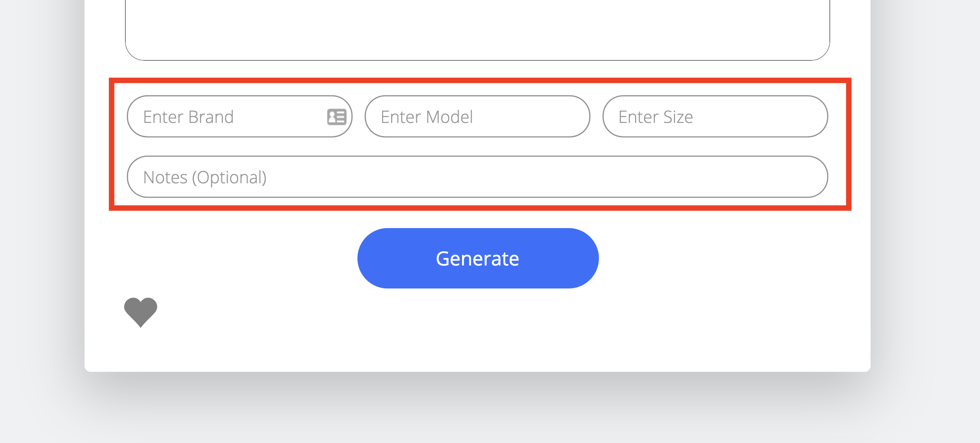Place cursor on the "Enter Size" placeholder

point(655,117)
